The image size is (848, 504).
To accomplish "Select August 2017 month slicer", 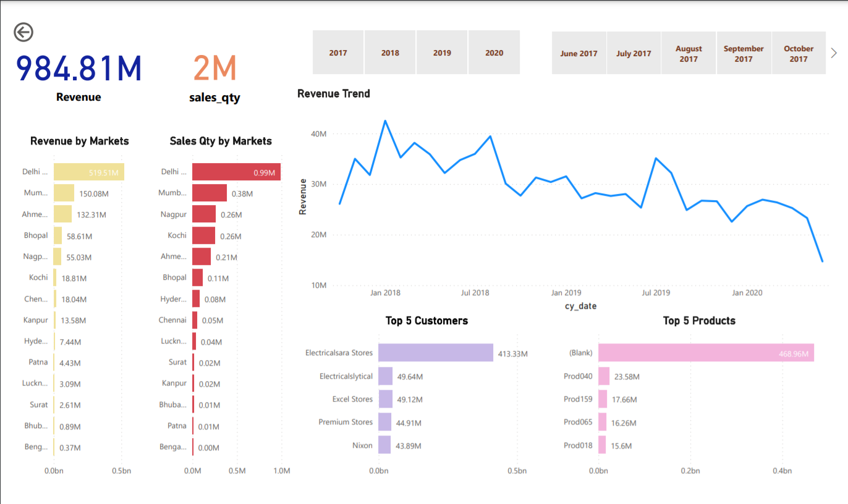I will [689, 53].
